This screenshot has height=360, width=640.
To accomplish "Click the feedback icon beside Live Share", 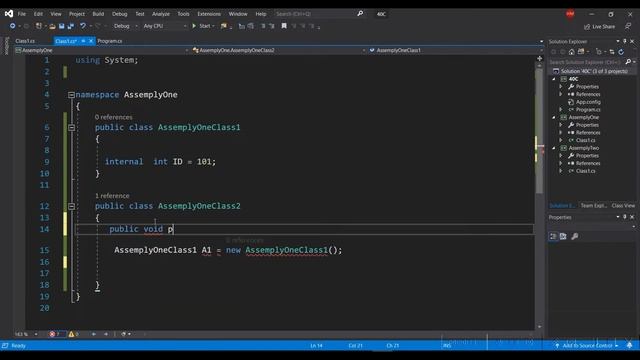I will coord(628,27).
